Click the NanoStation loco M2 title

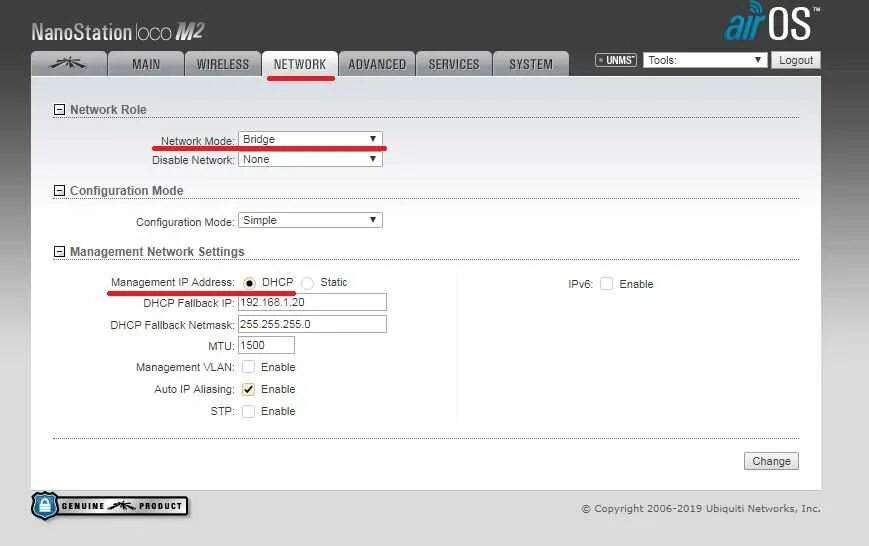(x=118, y=32)
